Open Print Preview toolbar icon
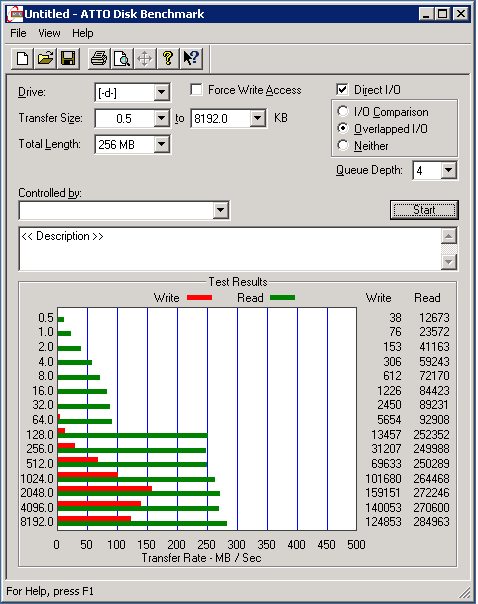This screenshot has height=604, width=478. click(x=122, y=59)
